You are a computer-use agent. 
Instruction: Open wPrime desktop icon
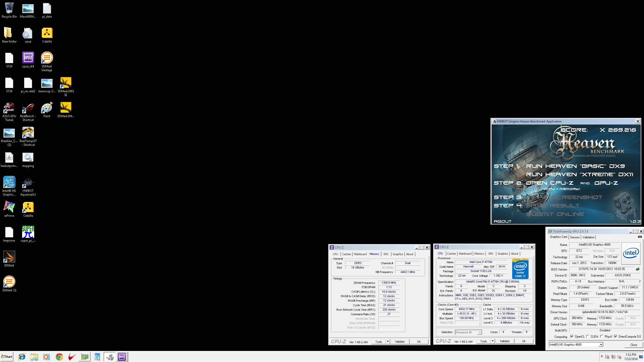click(x=9, y=209)
